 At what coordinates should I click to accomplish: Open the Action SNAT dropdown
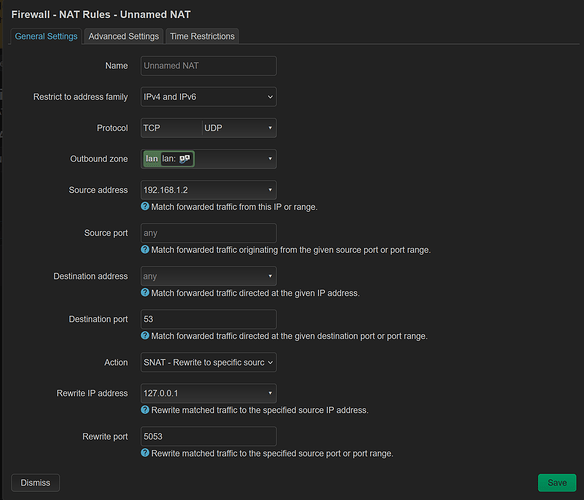coord(209,362)
